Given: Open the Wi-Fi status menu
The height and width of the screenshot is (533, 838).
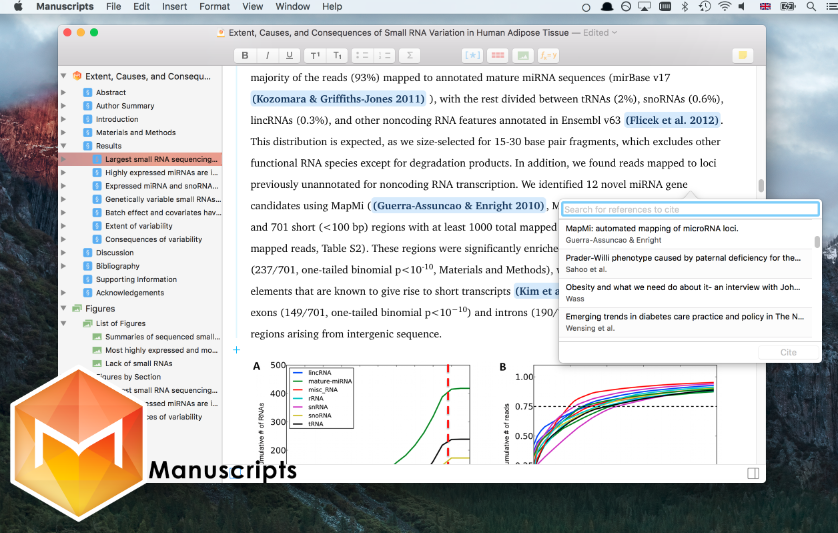Looking at the screenshot, I should [724, 6].
